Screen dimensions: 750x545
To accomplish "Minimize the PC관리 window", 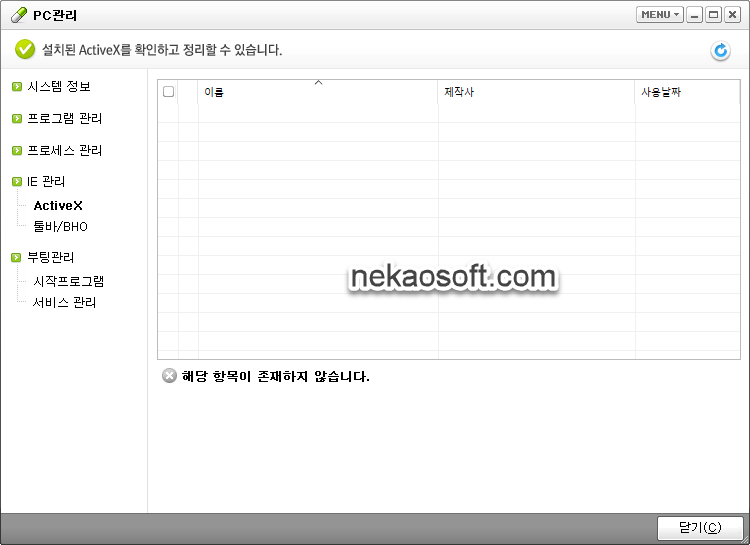I will [x=695, y=15].
